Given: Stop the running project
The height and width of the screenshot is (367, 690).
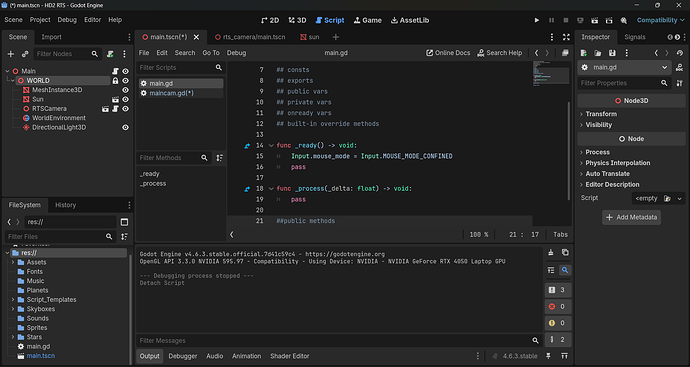Looking at the screenshot, I should [566, 20].
